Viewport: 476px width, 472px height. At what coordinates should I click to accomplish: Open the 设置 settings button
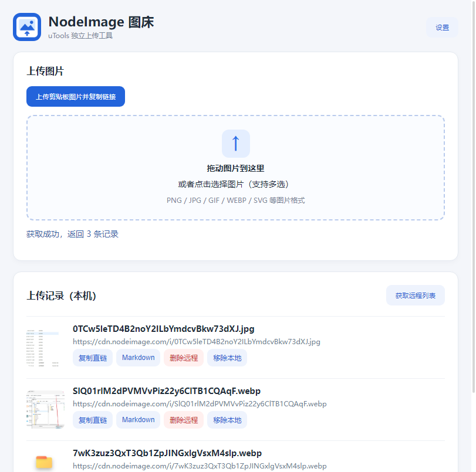pos(442,28)
